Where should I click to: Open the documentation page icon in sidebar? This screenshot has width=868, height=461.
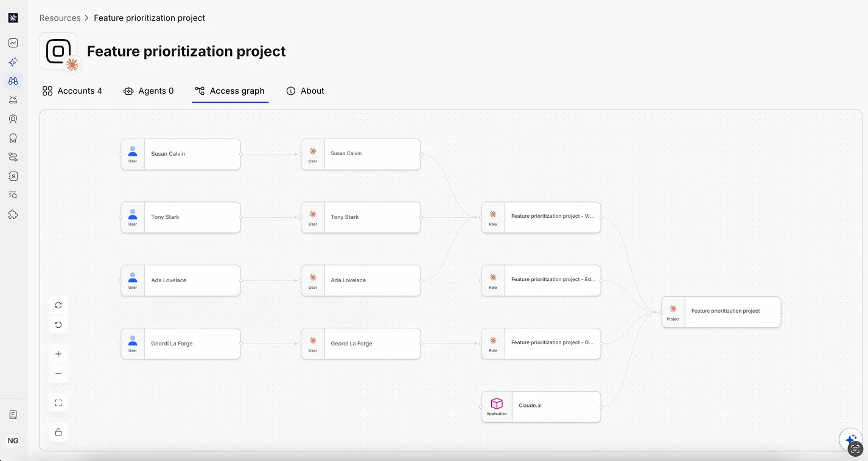[x=13, y=415]
